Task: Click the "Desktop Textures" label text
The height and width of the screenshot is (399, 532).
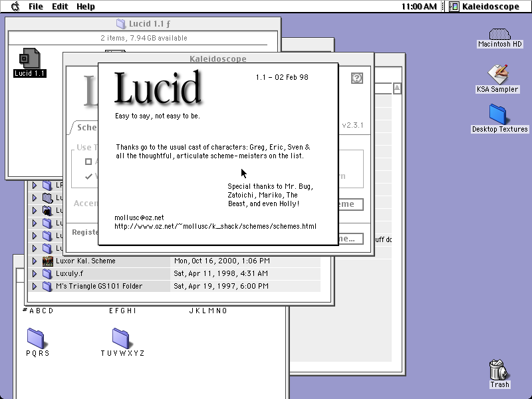Action: [500, 129]
